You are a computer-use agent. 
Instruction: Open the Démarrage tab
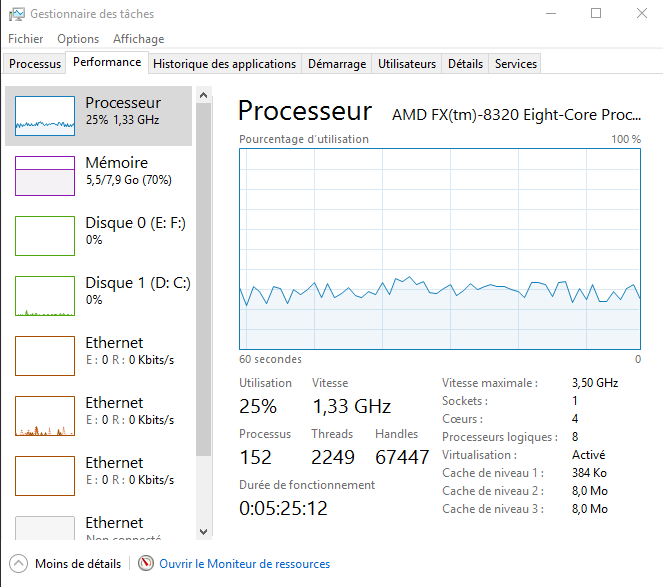337,64
